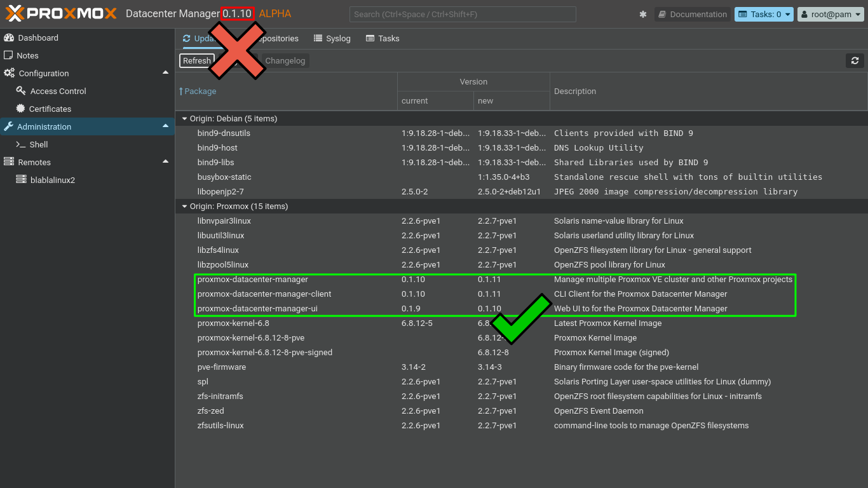
Task: Open the root@pam user menu
Action: [x=829, y=14]
